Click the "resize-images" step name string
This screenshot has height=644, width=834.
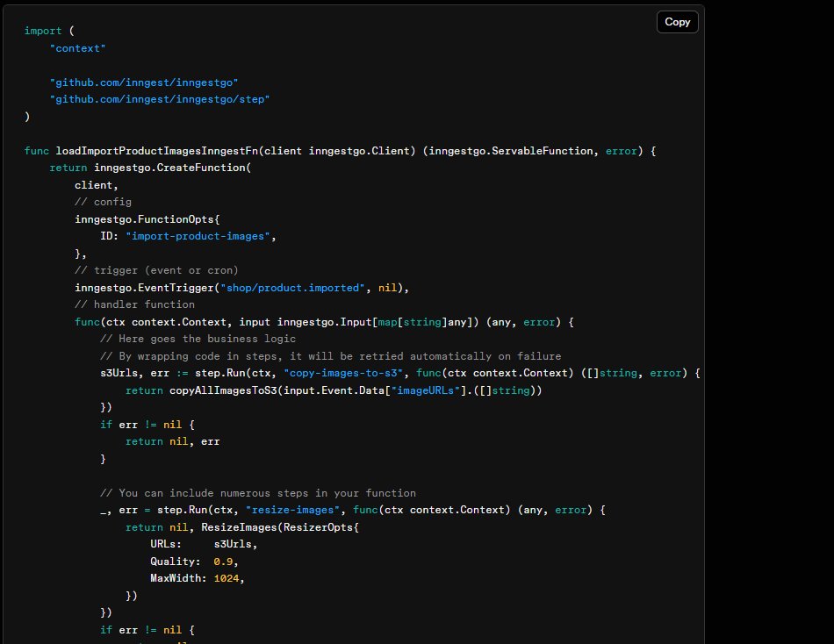pos(292,510)
